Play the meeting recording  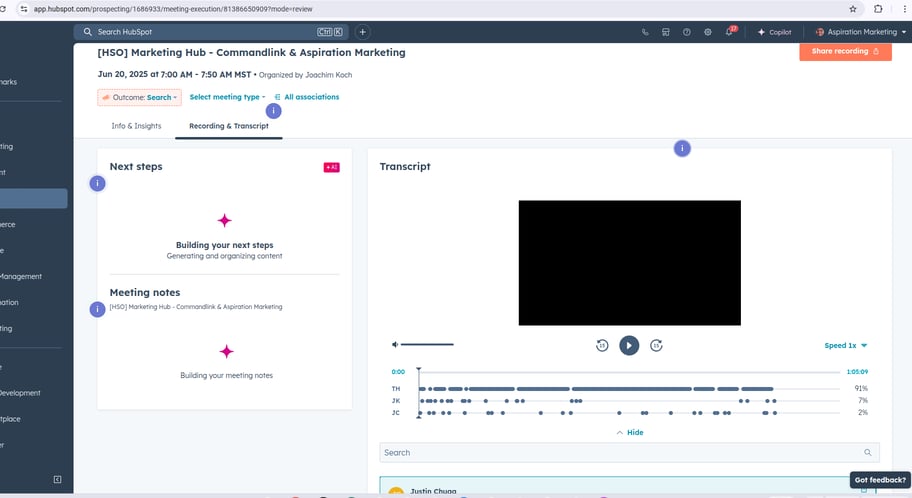pyautogui.click(x=628, y=345)
